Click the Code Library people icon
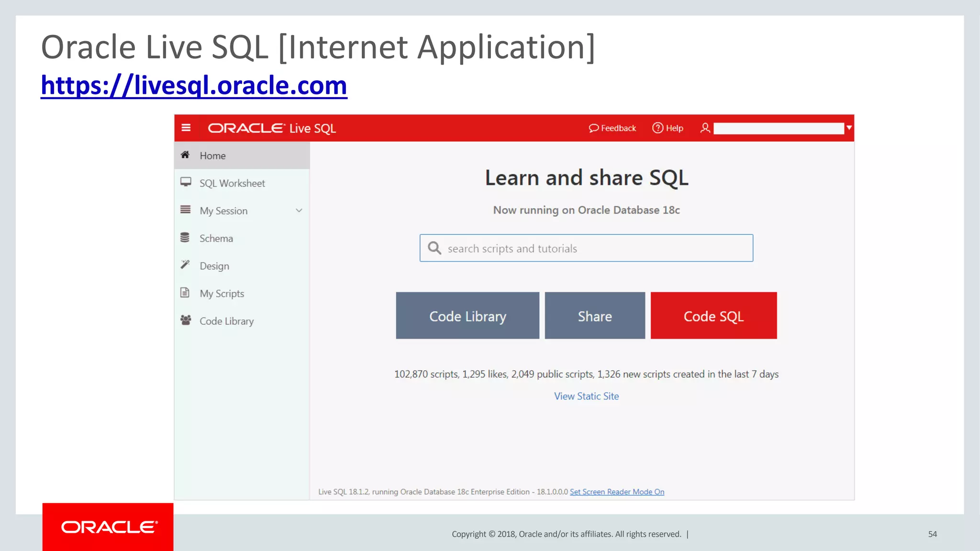980x551 pixels. click(x=186, y=320)
